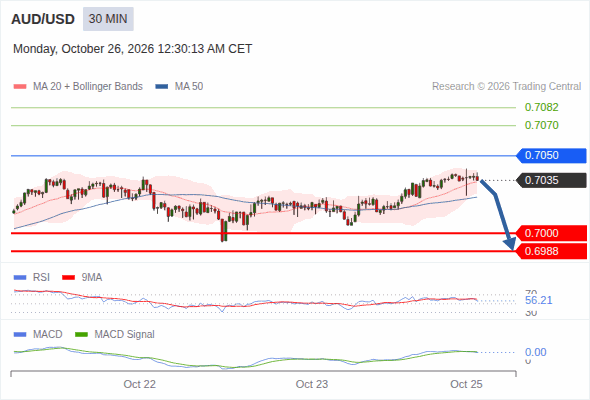Click the AUD/USD pair title
Image resolution: width=590 pixels, height=400 pixels.
coord(43,19)
